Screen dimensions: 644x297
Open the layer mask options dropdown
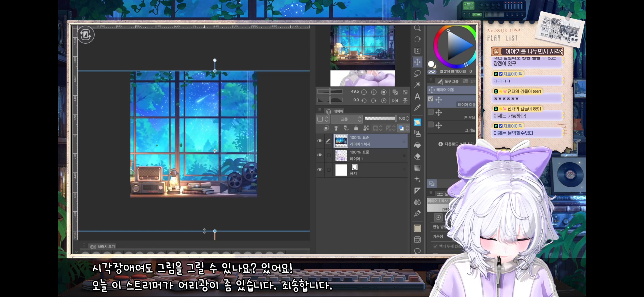pyautogui.click(x=378, y=128)
